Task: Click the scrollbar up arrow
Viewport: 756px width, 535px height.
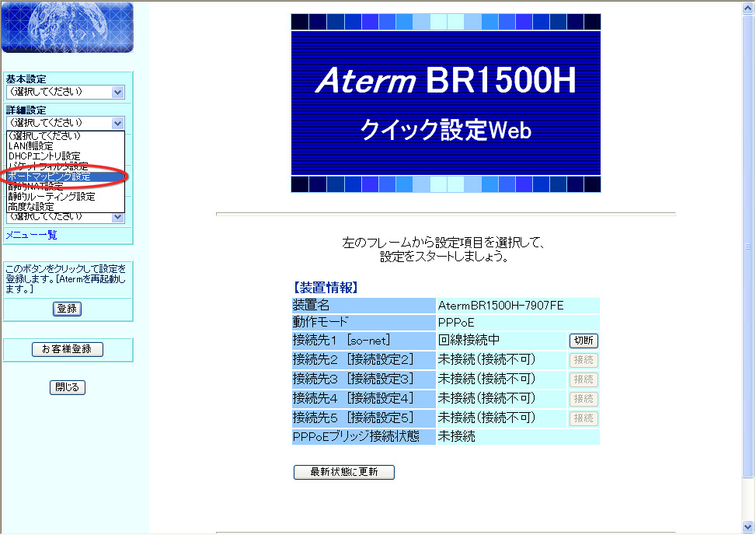Action: point(747,8)
